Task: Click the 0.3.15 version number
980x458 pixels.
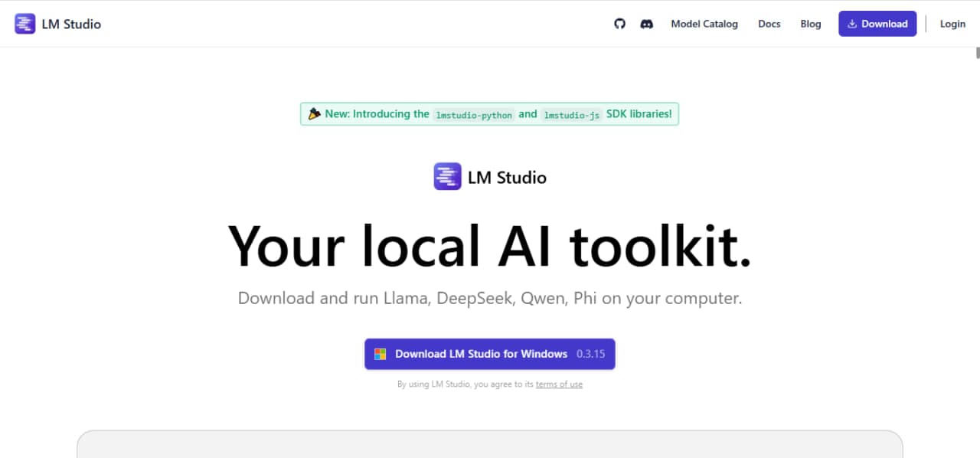Action: [x=591, y=354]
